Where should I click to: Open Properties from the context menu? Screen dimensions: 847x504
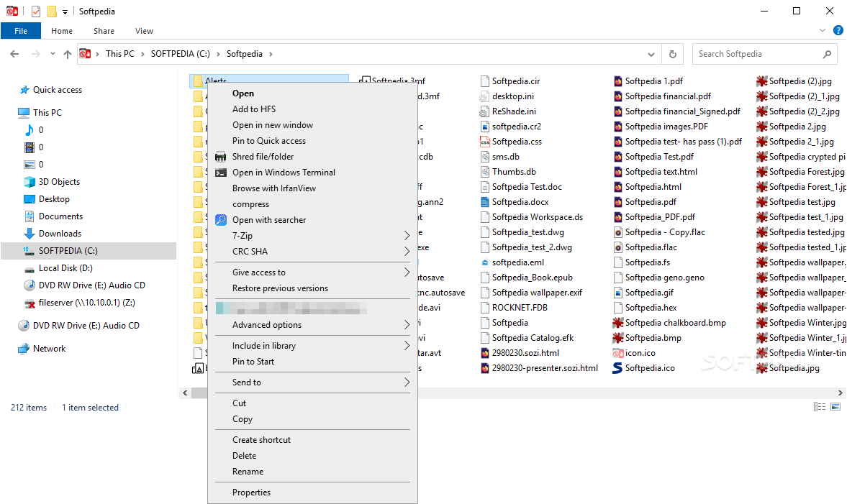251,492
